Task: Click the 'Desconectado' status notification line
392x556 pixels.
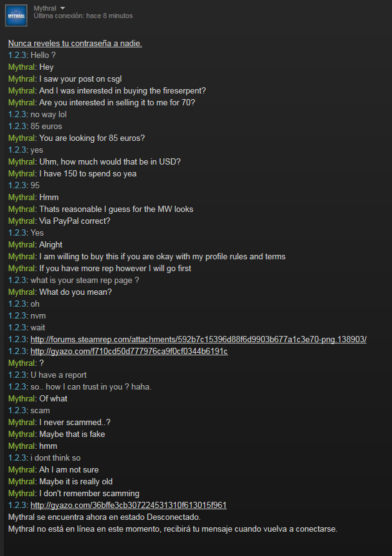Action: tap(104, 517)
